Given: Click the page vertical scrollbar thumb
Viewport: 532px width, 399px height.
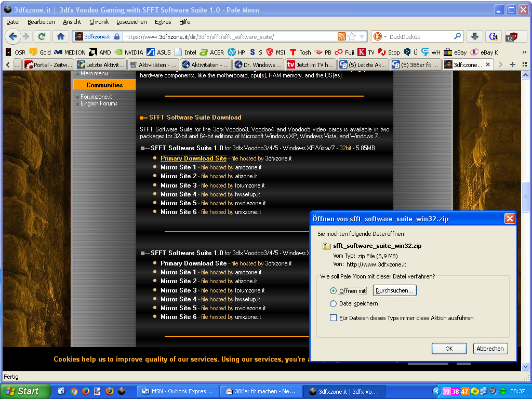Looking at the screenshot, I should click(x=526, y=197).
